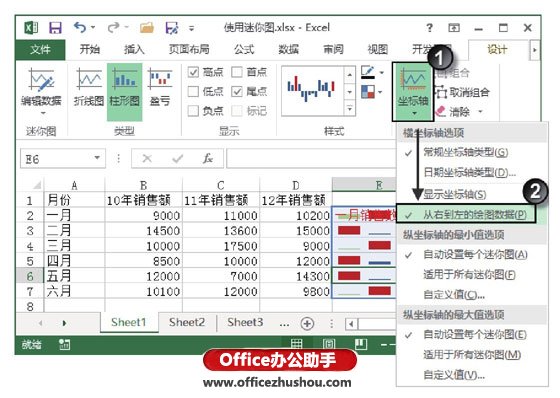Image resolution: width=560 pixels, height=398 pixels.
Task: Switch to Sheet3 worksheet tab
Action: click(x=245, y=322)
